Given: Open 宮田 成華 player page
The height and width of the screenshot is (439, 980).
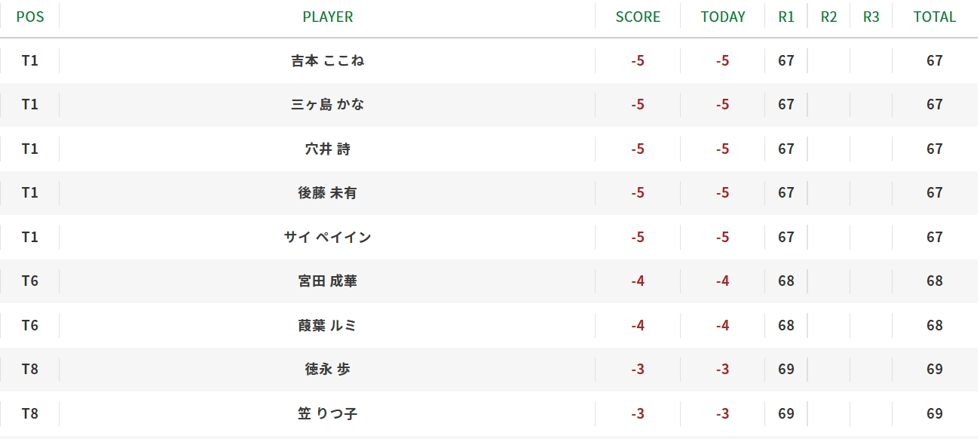Looking at the screenshot, I should point(327,281).
